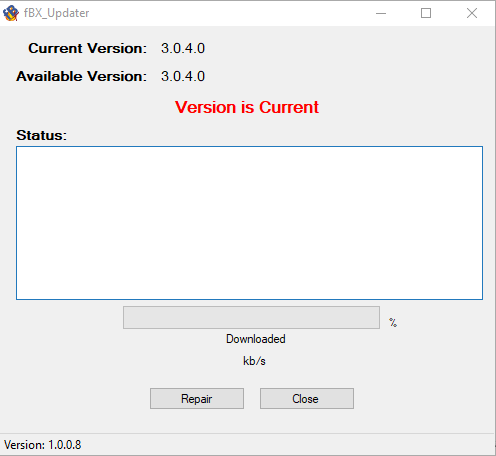Image resolution: width=496 pixels, height=456 pixels.
Task: Click inside the Status text box
Action: (249, 223)
